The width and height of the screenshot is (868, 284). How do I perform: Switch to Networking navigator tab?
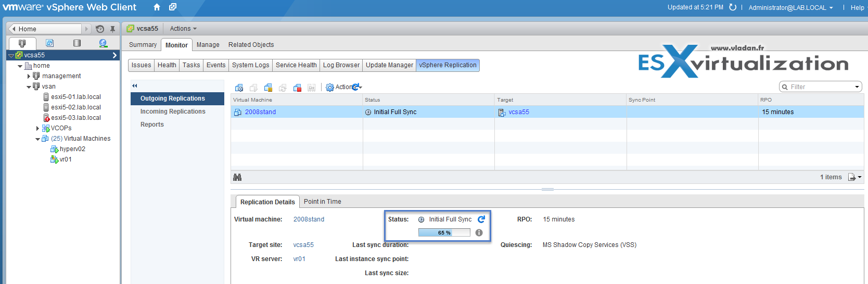103,43
